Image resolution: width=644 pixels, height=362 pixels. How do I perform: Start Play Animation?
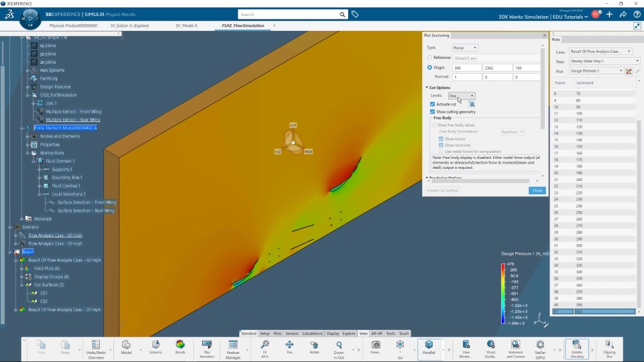[x=207, y=349]
